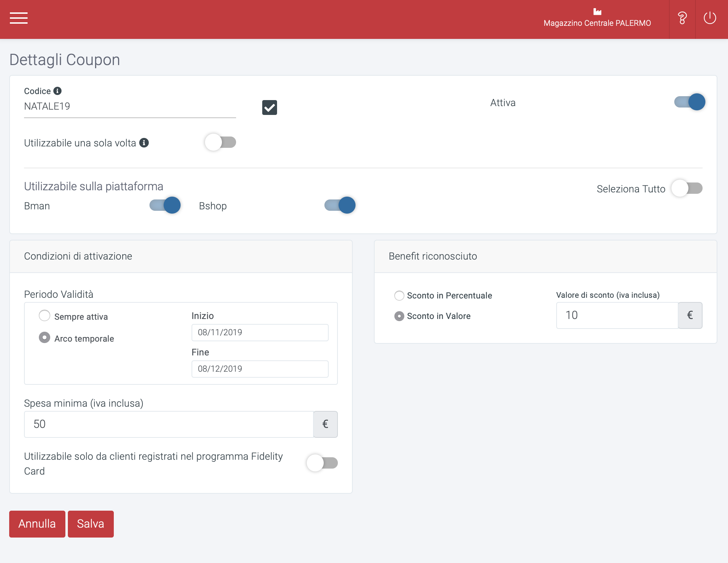Click the Codice field containing NATALE19

[130, 107]
